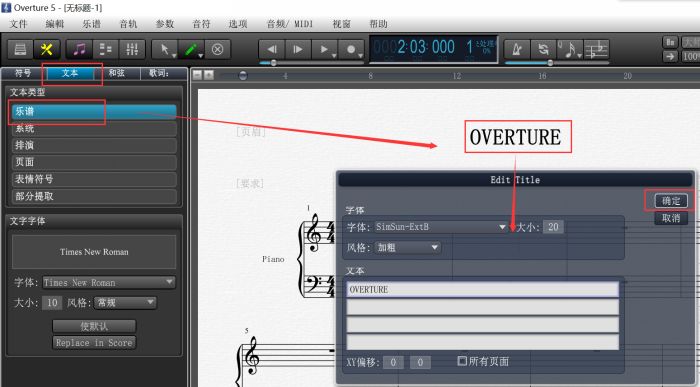Expand the 风格 加粗 dropdown
The width and height of the screenshot is (700, 387).
pyautogui.click(x=408, y=247)
